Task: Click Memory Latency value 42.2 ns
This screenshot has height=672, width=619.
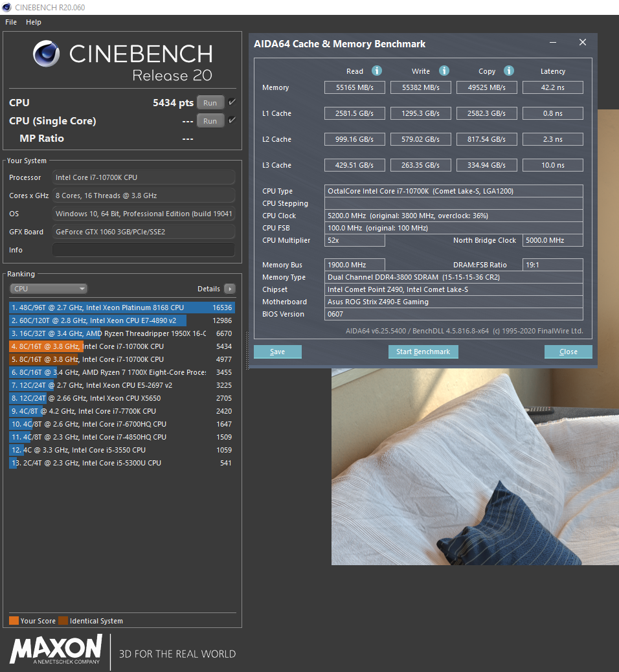Action: pos(552,87)
